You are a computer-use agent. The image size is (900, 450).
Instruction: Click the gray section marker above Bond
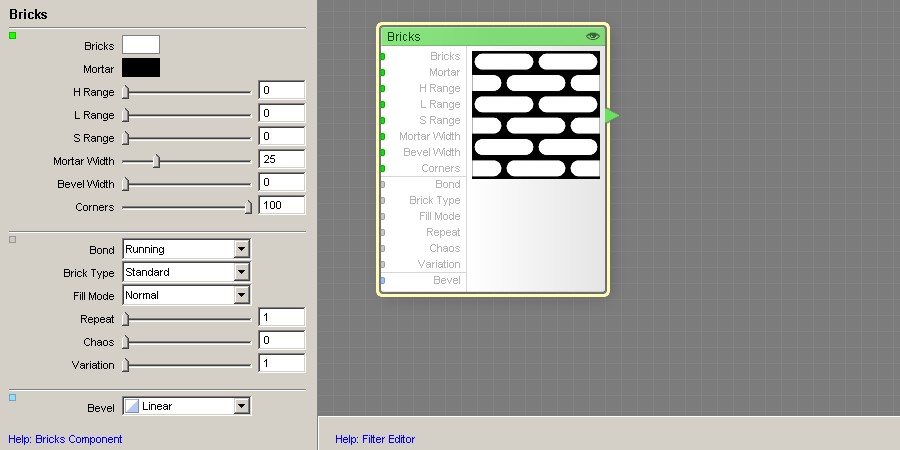click(12, 240)
